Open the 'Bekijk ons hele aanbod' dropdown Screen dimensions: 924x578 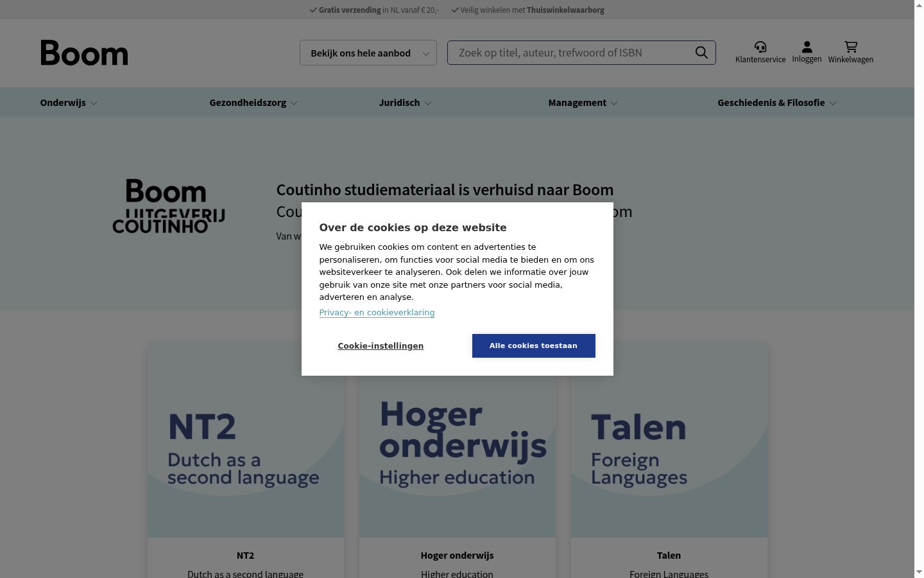(x=368, y=53)
